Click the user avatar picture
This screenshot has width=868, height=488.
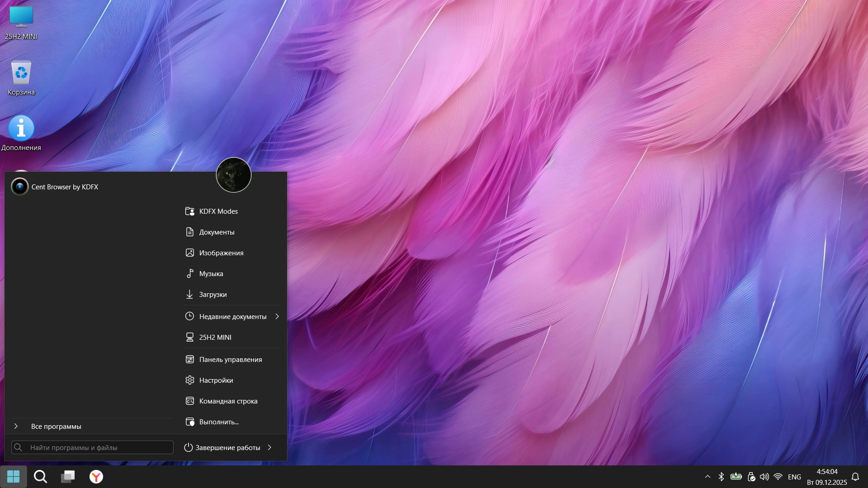click(233, 175)
